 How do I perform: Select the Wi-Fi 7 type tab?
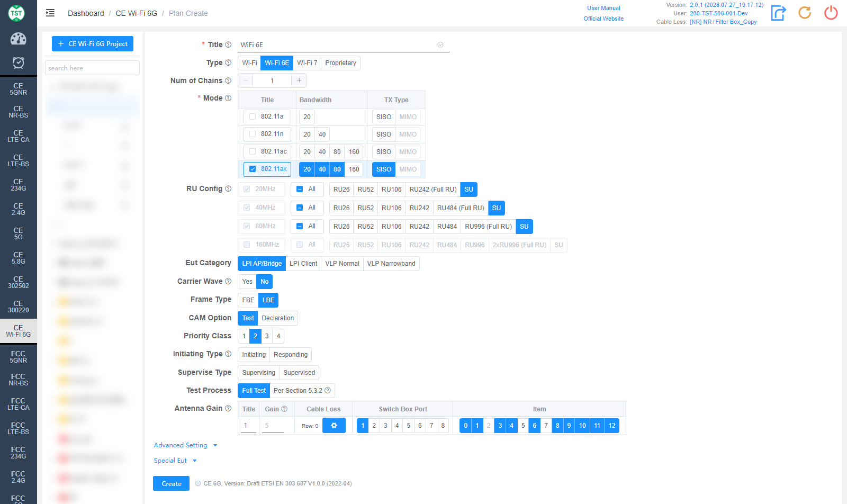point(307,63)
